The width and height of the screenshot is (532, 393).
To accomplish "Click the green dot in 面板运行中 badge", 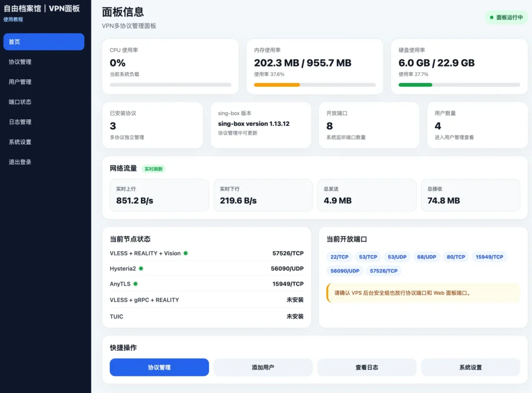I will (491, 17).
